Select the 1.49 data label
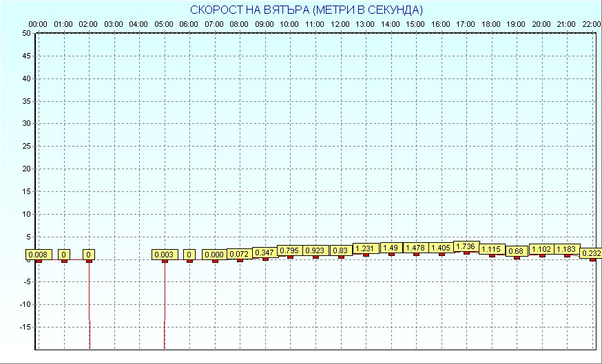 click(391, 248)
